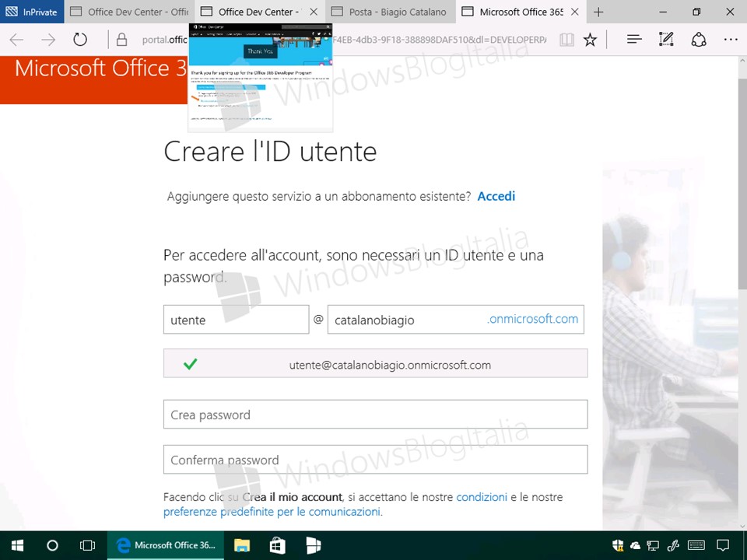Open 'preferenze predefinite per le comunicazioni' link
The width and height of the screenshot is (747, 560).
click(x=272, y=512)
